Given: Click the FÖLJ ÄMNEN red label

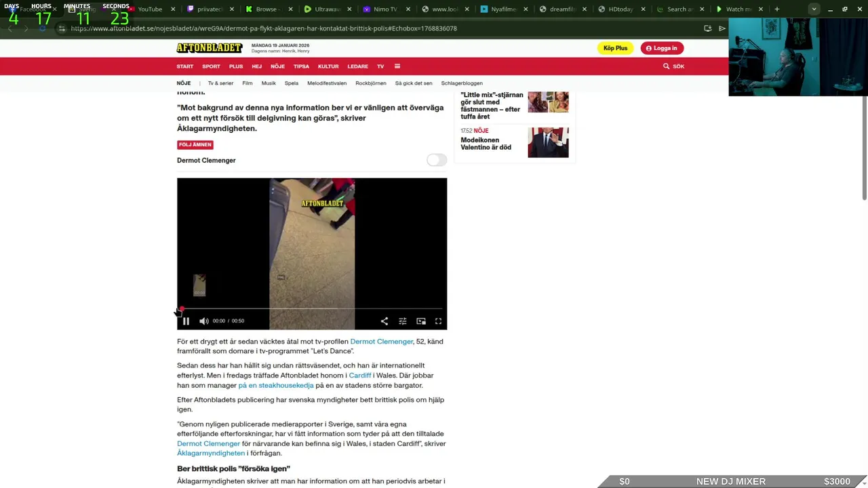Looking at the screenshot, I should click(x=195, y=144).
